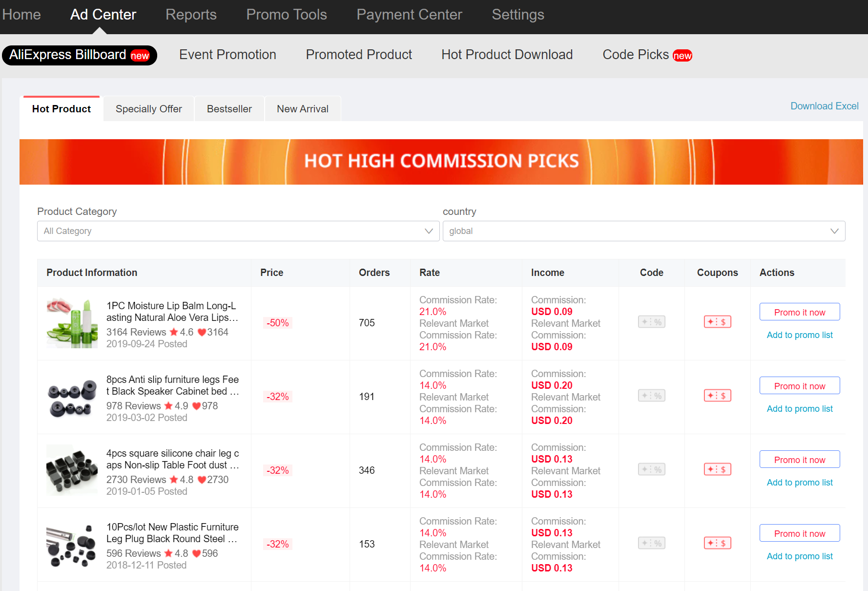Image resolution: width=868 pixels, height=591 pixels.
Task: Add 4pcs silicone chair caps to promo list
Action: [x=800, y=483]
